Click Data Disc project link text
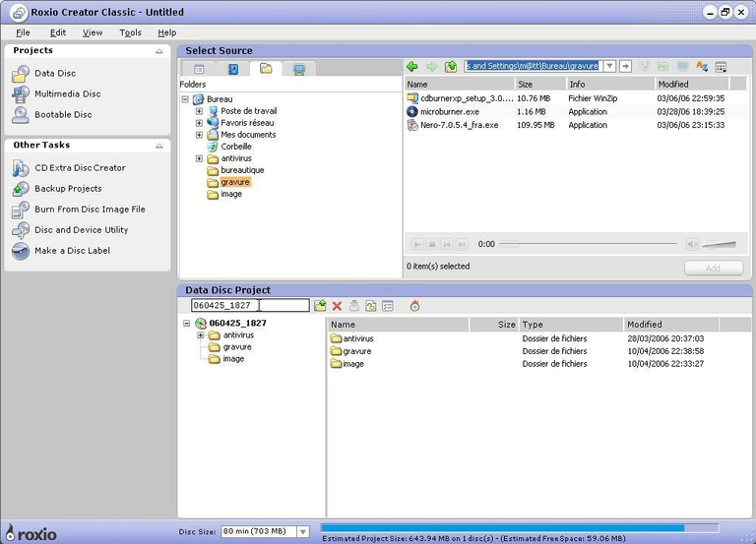 point(55,73)
